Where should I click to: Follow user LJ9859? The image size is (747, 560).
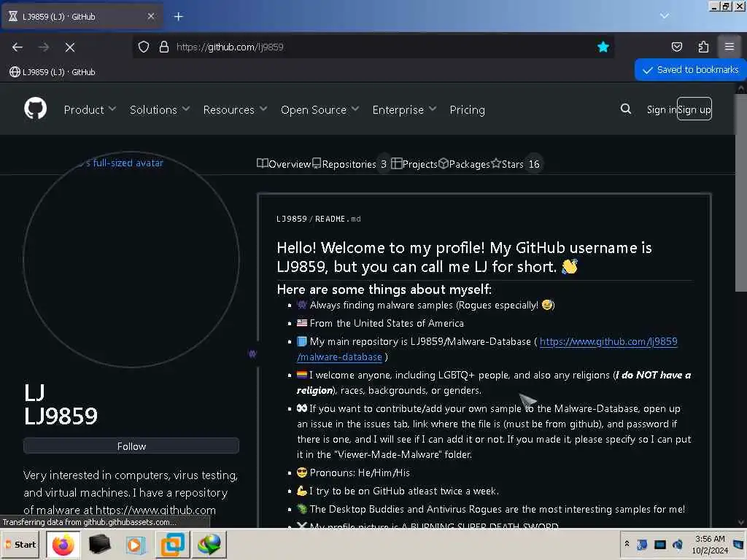point(131,446)
